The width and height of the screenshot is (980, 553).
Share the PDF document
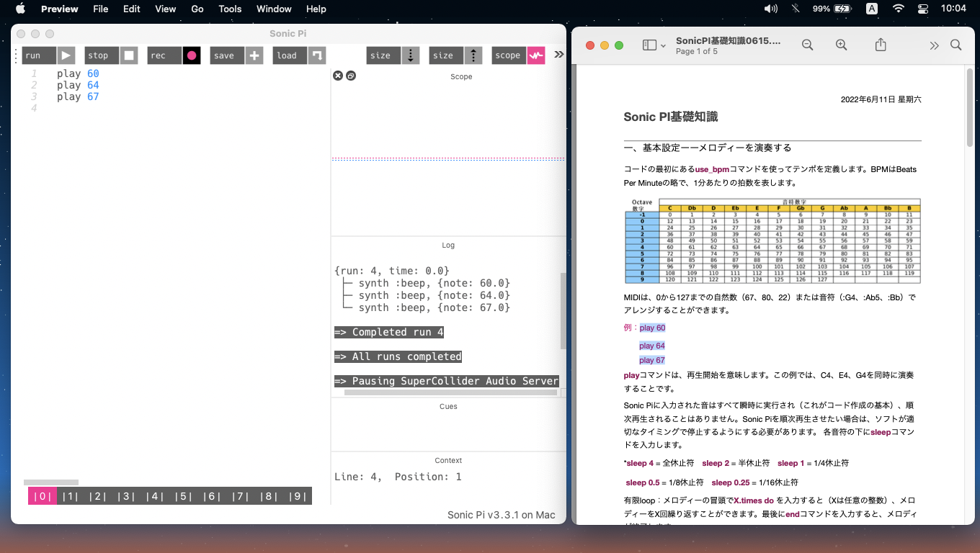(881, 45)
